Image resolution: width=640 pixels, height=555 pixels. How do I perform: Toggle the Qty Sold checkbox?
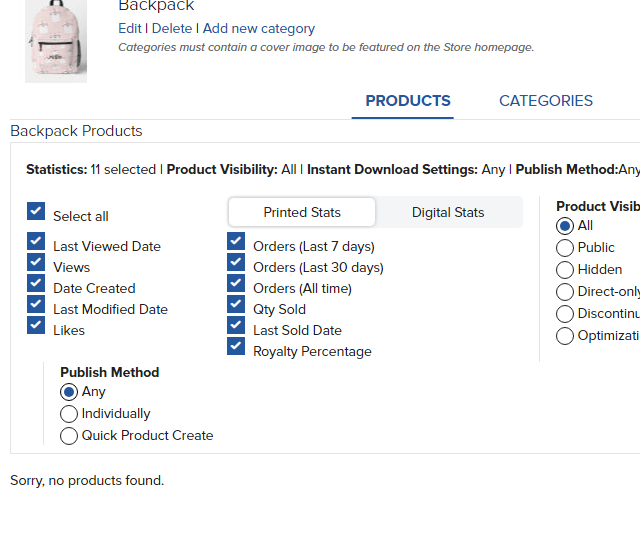(x=236, y=305)
